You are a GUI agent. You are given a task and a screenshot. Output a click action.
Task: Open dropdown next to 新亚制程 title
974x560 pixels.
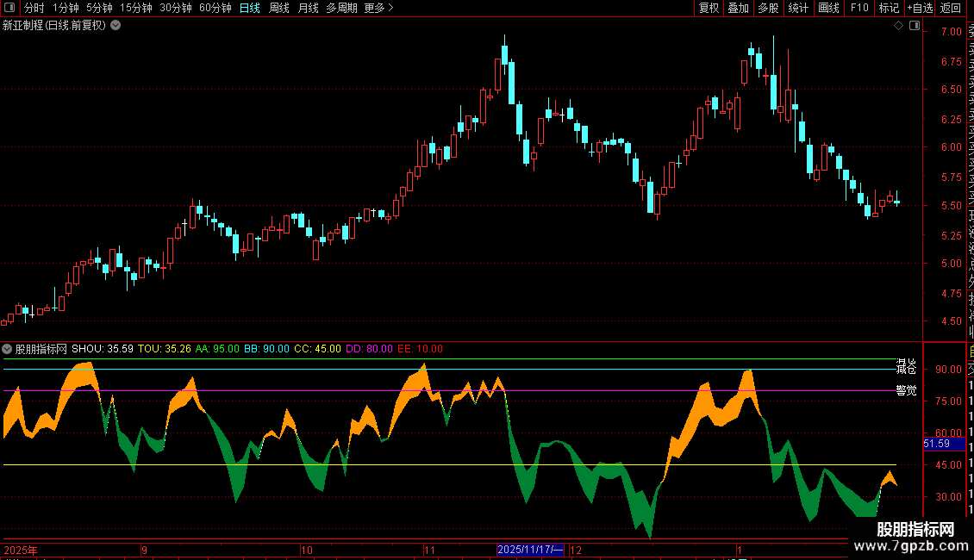pyautogui.click(x=116, y=26)
